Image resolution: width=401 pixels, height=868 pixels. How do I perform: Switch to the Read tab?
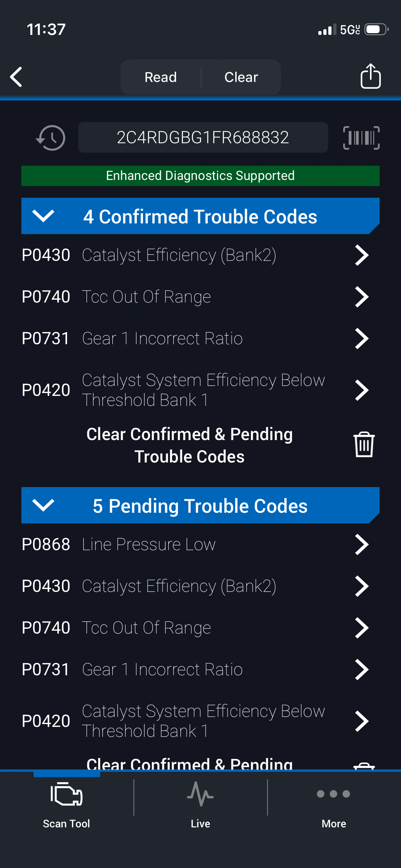[x=161, y=77]
